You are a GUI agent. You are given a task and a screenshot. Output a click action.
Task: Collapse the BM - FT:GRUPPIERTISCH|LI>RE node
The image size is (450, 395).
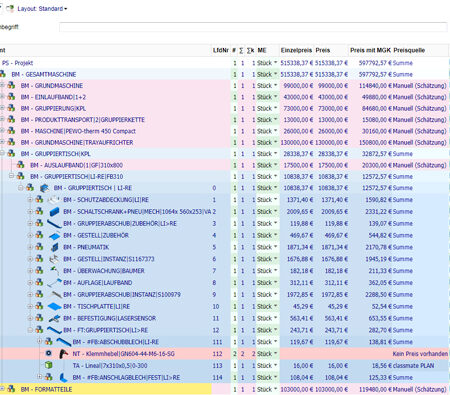30,330
